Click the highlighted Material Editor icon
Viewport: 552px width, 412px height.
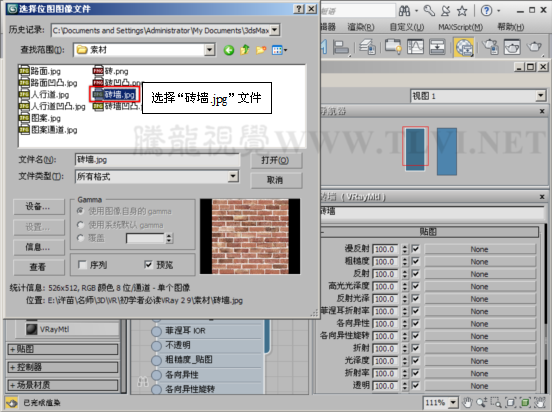coord(464,48)
